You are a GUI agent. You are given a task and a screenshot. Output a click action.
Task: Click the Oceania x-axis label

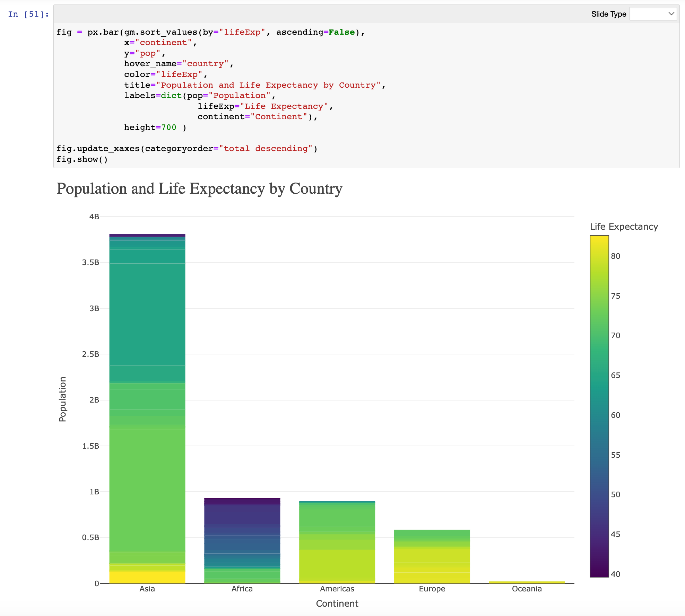(527, 589)
